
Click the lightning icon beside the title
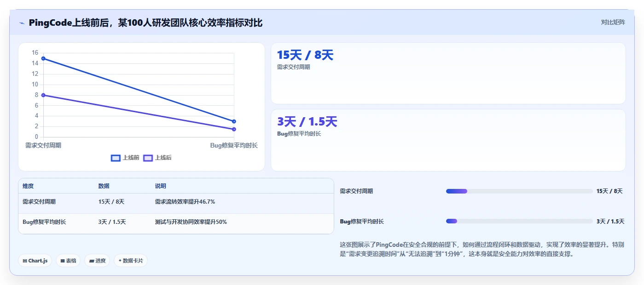pyautogui.click(x=22, y=23)
